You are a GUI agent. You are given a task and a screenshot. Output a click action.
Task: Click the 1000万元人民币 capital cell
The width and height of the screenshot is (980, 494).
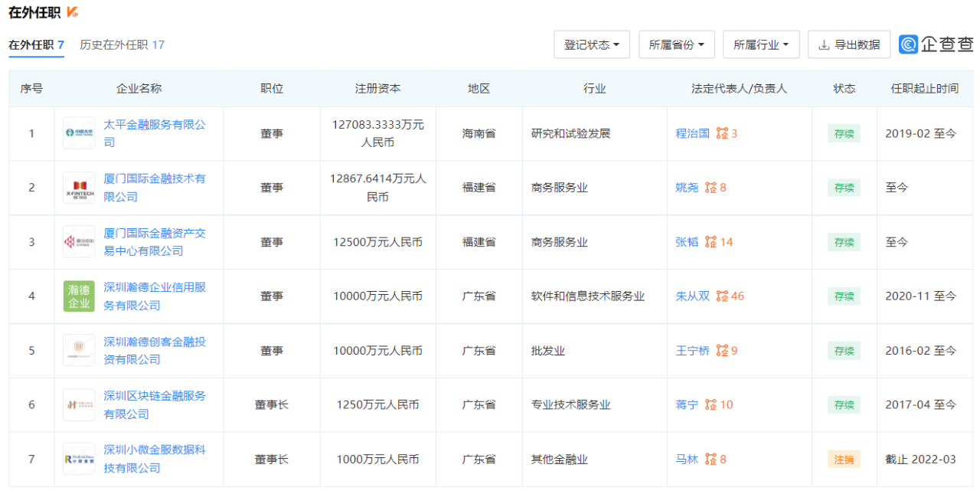coord(377,460)
